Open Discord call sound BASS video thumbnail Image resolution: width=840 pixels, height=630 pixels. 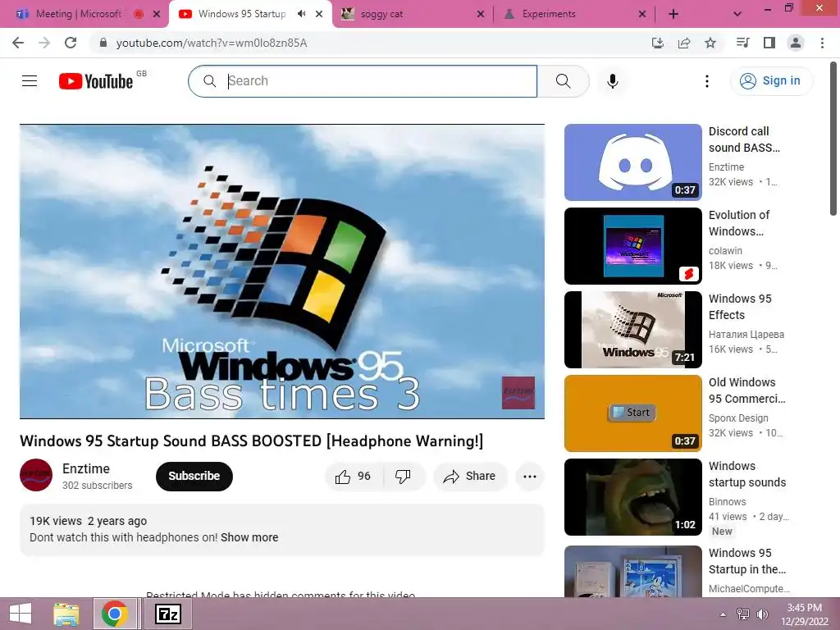(x=632, y=162)
